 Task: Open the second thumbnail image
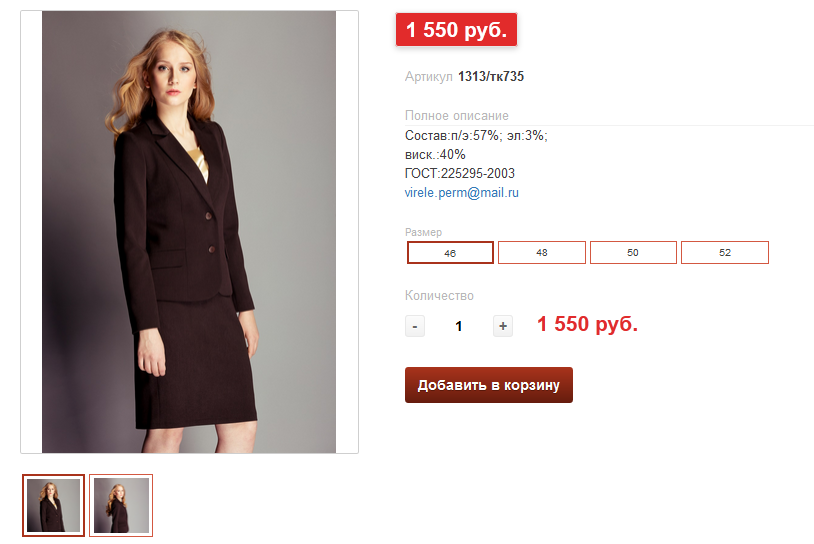121,505
